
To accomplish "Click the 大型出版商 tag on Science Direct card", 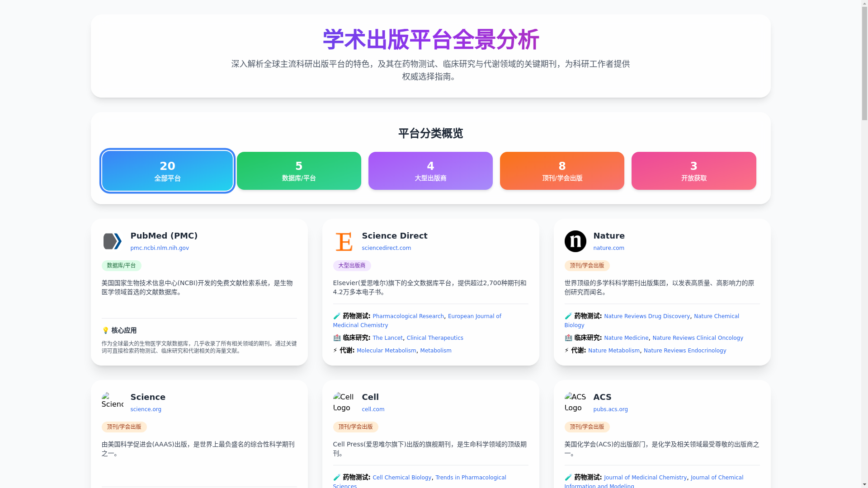I will pyautogui.click(x=352, y=266).
